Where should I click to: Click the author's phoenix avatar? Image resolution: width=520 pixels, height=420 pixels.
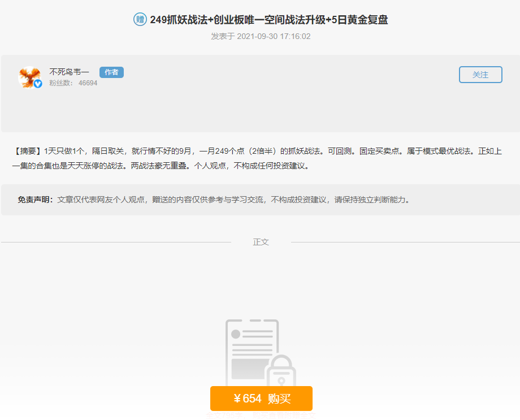click(x=29, y=77)
